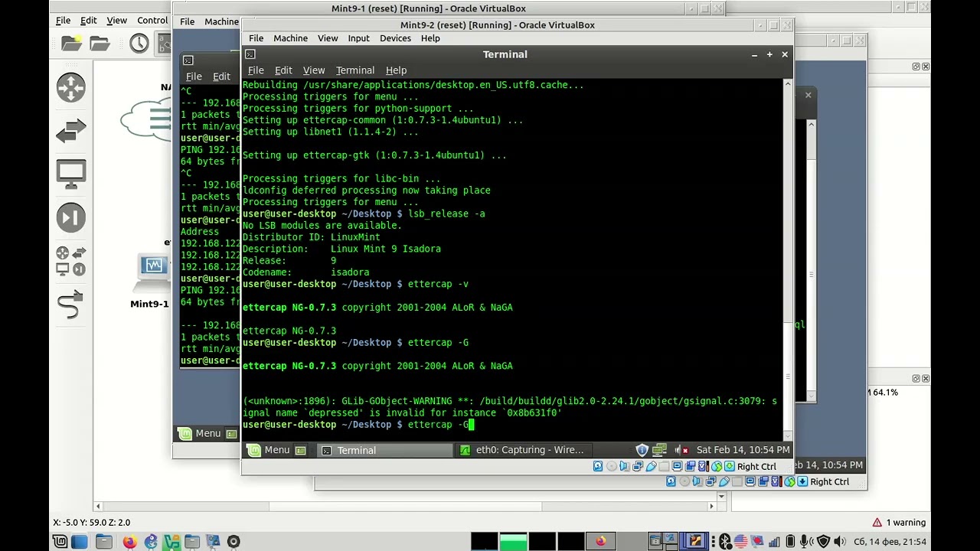This screenshot has height=551, width=980.
Task: Click Firefox window entry in host taskbar
Action: (x=600, y=542)
